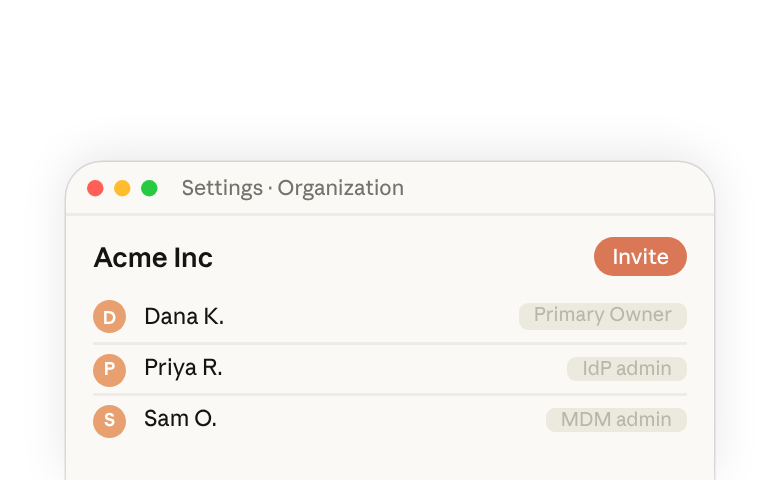Viewport: 780px width, 480px height.
Task: Choose the Sam O. member name
Action: tap(180, 419)
